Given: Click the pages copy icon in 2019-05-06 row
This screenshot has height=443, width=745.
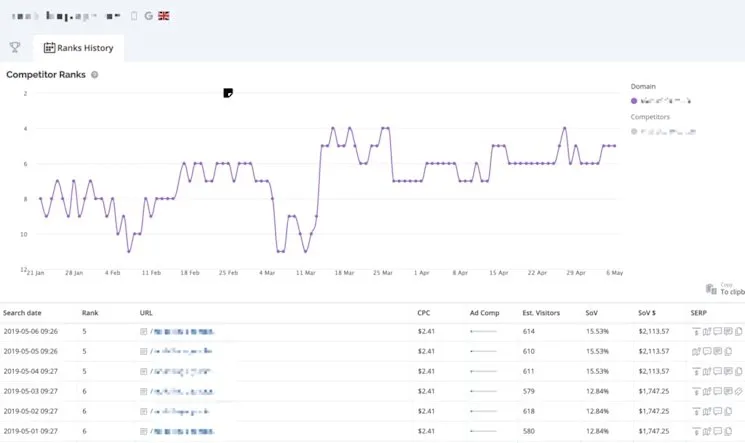Looking at the screenshot, I should [738, 331].
